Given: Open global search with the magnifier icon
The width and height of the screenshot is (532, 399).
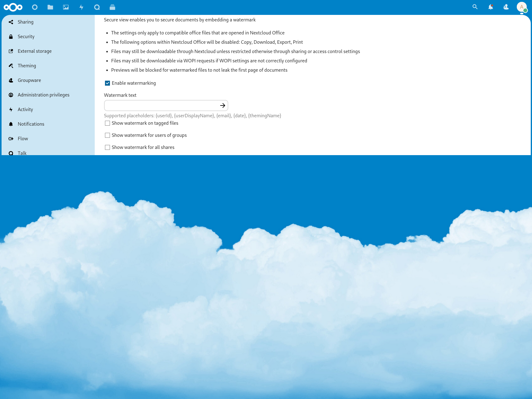Looking at the screenshot, I should 475,7.
